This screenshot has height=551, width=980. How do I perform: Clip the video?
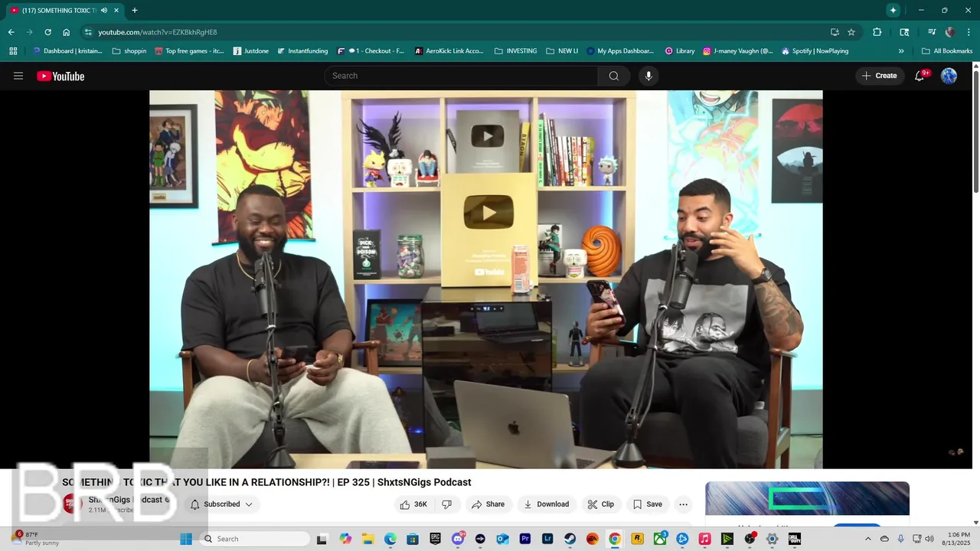(600, 504)
